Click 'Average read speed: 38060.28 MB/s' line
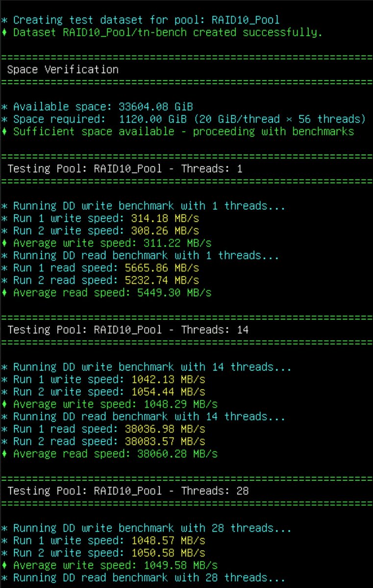 pyautogui.click(x=109, y=454)
